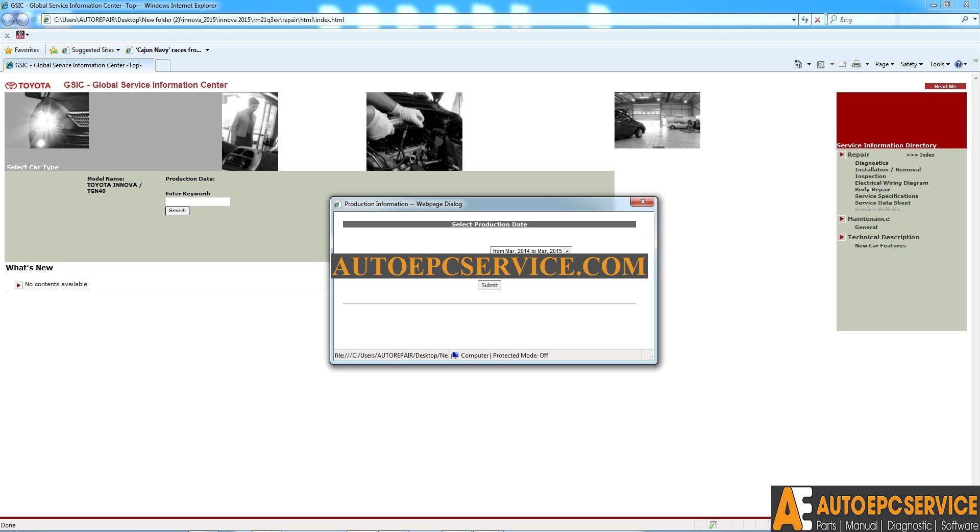Open the address bar history dropdown
Viewport: 980px width, 532px height.
(794, 20)
